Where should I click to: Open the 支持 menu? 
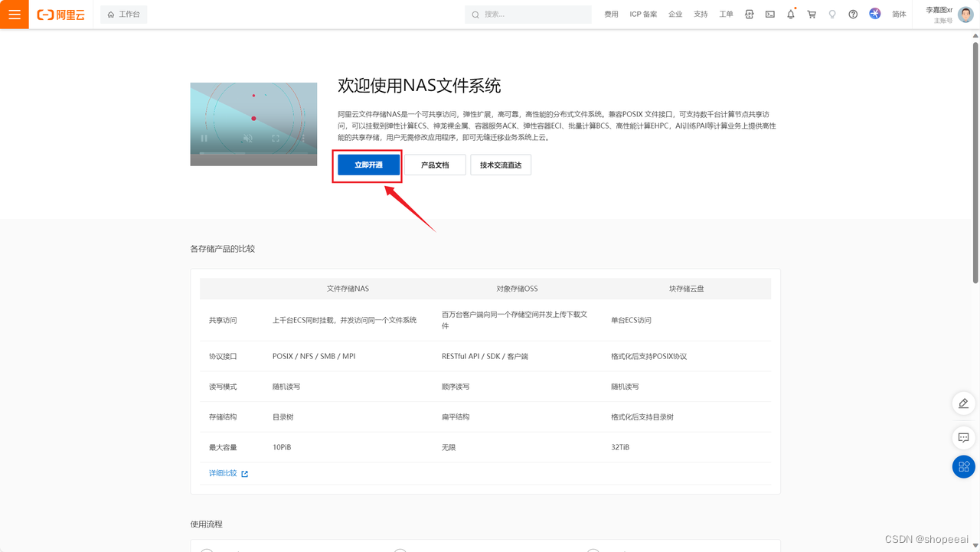pyautogui.click(x=701, y=15)
